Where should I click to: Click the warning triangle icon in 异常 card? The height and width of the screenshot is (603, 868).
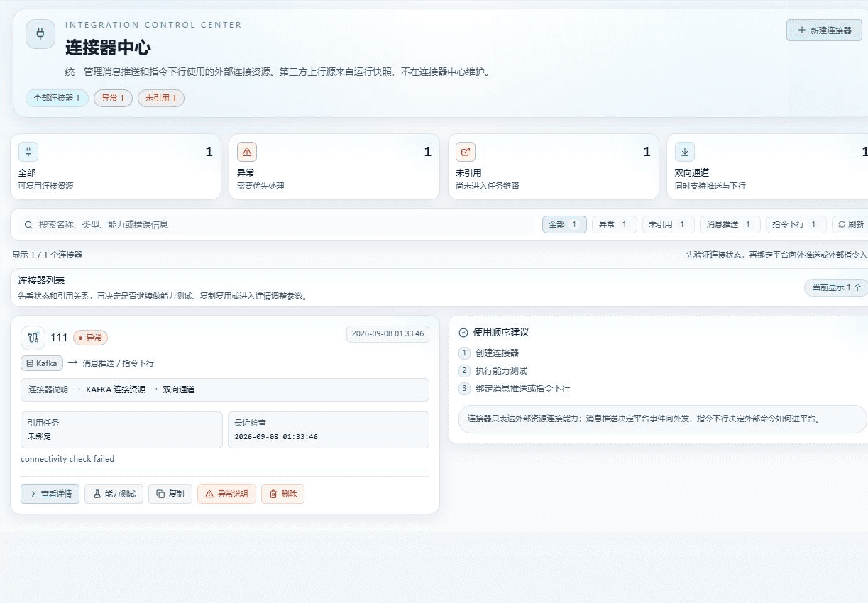pyautogui.click(x=247, y=152)
